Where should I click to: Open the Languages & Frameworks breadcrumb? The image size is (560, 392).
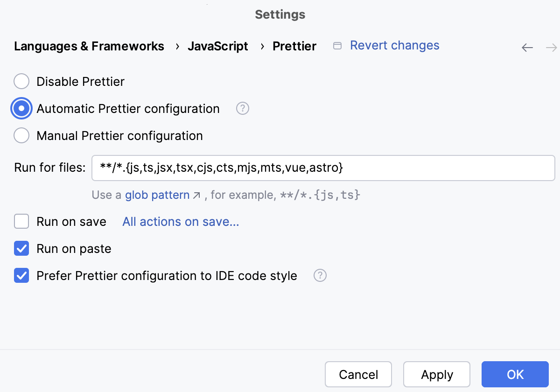click(89, 46)
